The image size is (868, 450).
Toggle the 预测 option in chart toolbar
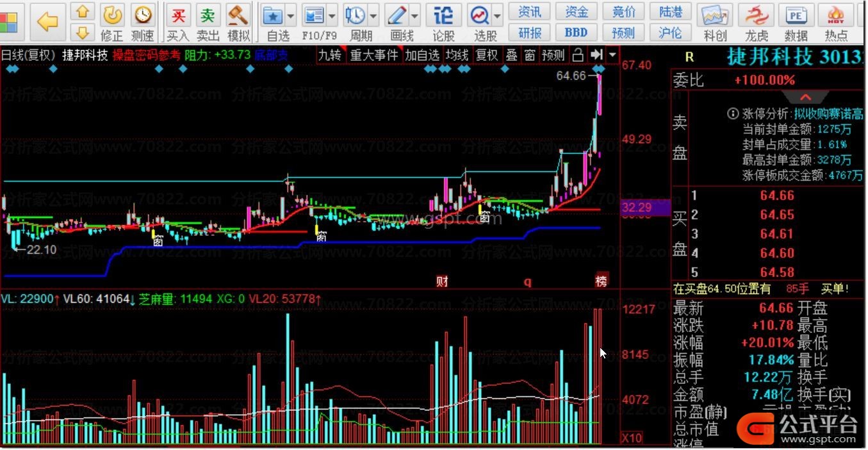pos(553,55)
